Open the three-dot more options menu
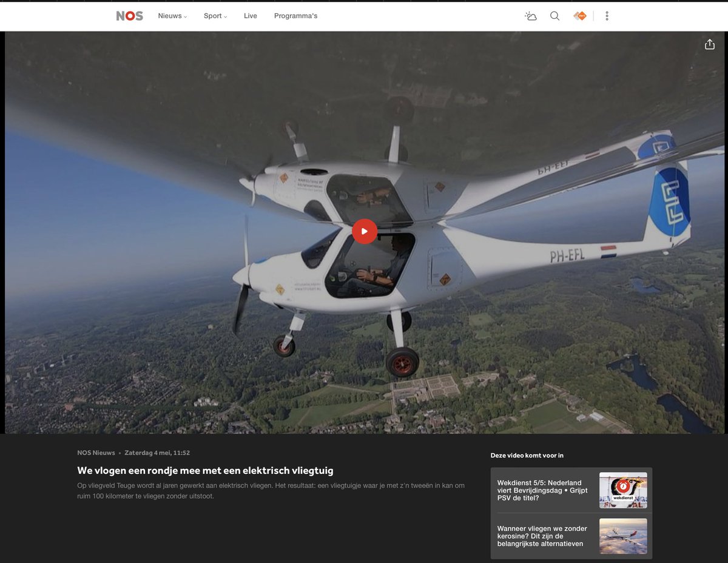 click(x=607, y=16)
